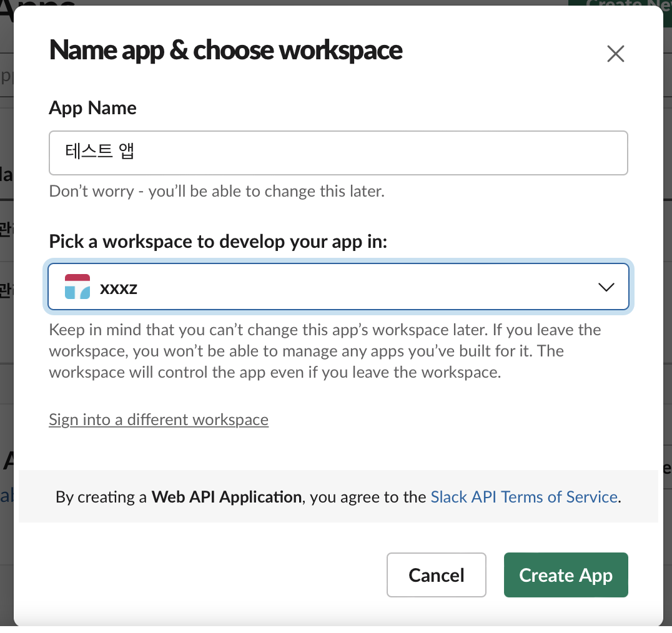Click the xxxz workspace logo icon
Screen dimensions: 672x633
[x=77, y=287]
